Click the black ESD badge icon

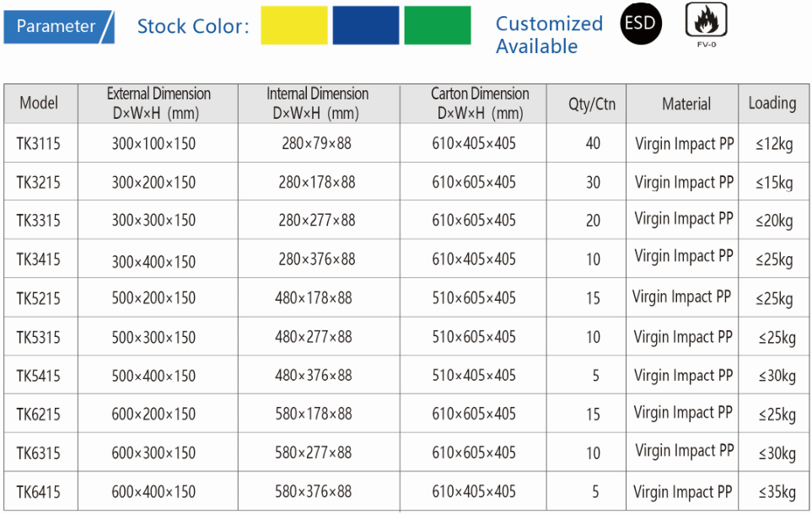[641, 24]
